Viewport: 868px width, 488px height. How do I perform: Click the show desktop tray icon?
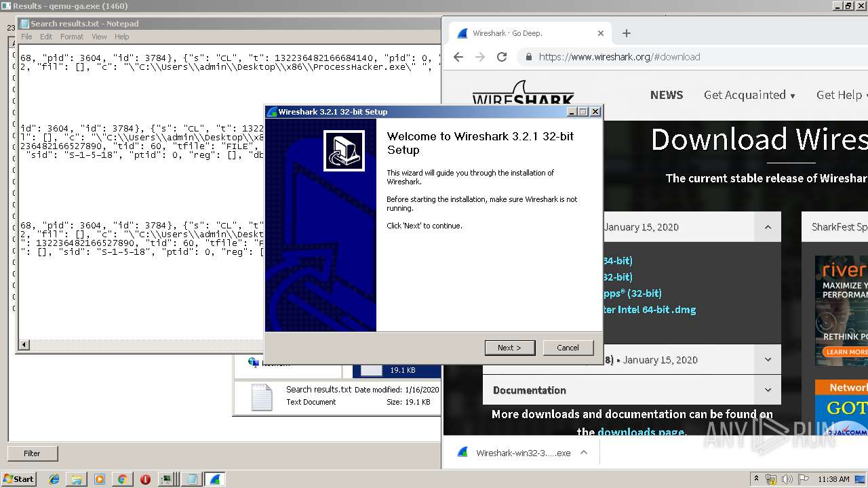861,479
